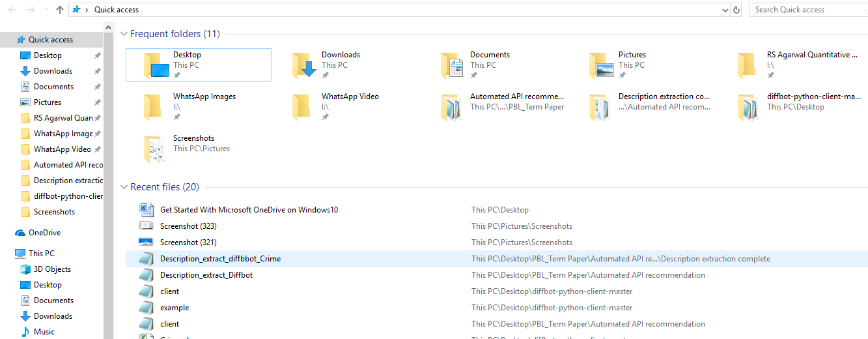Image resolution: width=868 pixels, height=339 pixels.
Task: Select Quick access in the navigation pane
Action: coord(50,40)
